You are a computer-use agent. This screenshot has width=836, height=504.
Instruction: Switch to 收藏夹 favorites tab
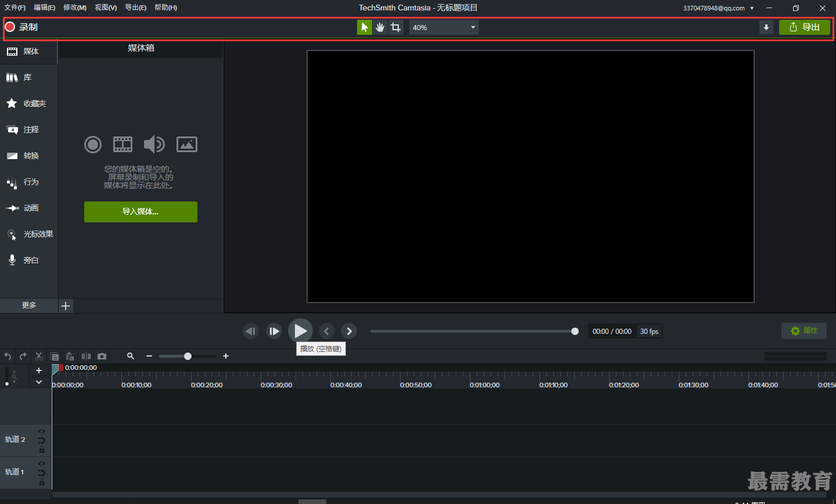(x=28, y=104)
